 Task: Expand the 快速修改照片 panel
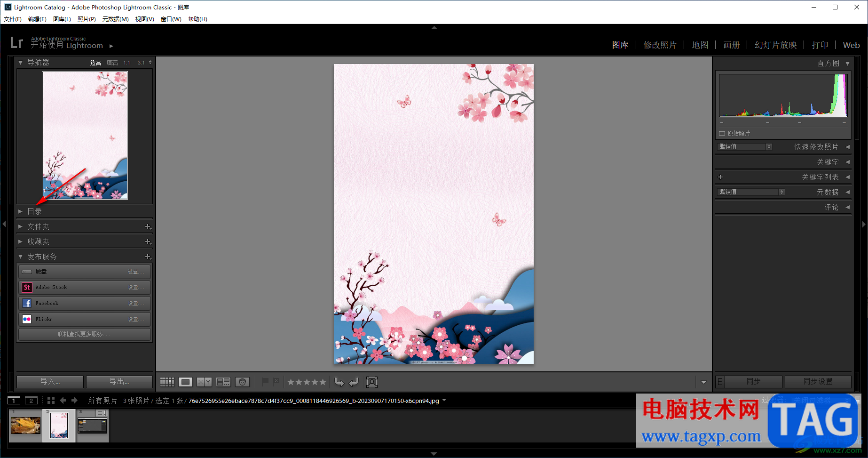coord(848,147)
